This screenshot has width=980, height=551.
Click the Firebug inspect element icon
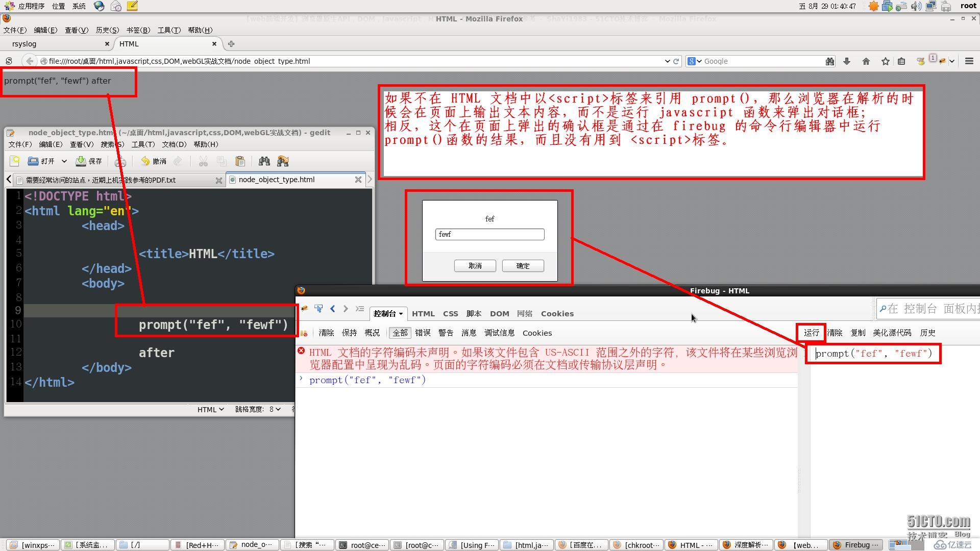point(318,309)
